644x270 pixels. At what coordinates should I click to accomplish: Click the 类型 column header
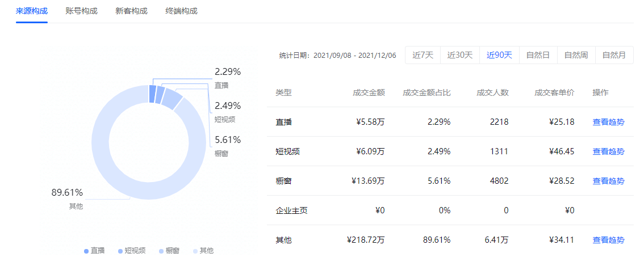click(x=283, y=92)
